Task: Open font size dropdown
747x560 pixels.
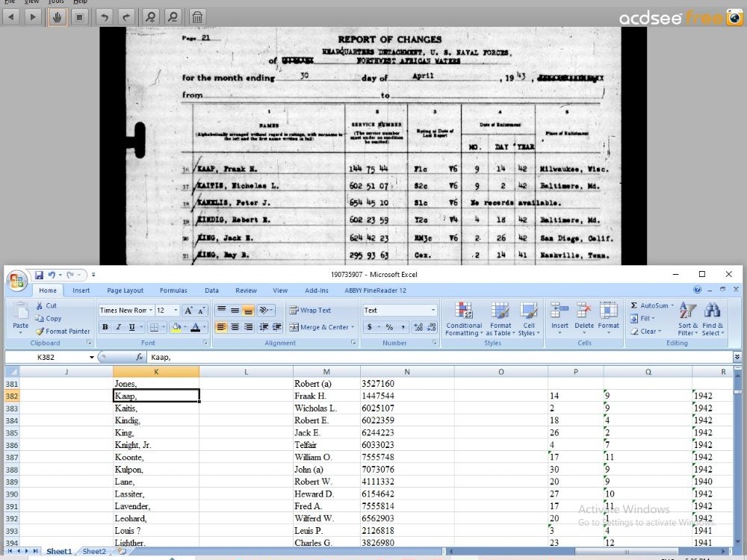Action: click(176, 310)
